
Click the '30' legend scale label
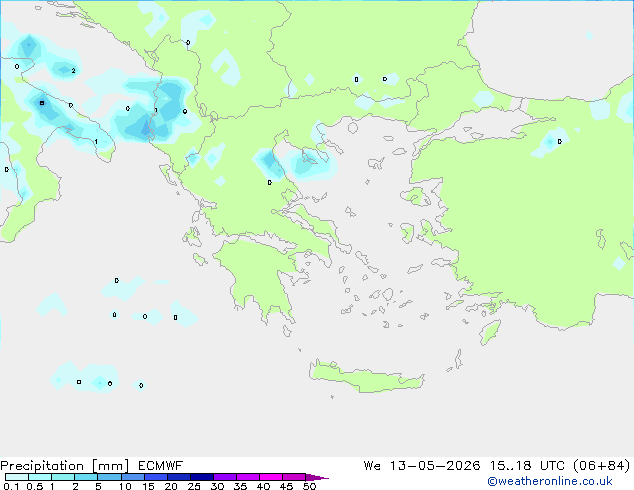217,486
